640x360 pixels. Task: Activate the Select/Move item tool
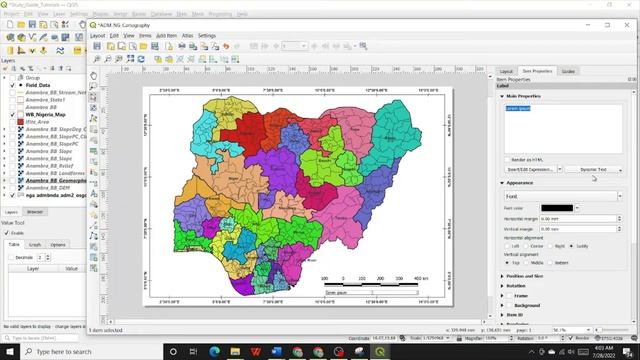(x=93, y=97)
